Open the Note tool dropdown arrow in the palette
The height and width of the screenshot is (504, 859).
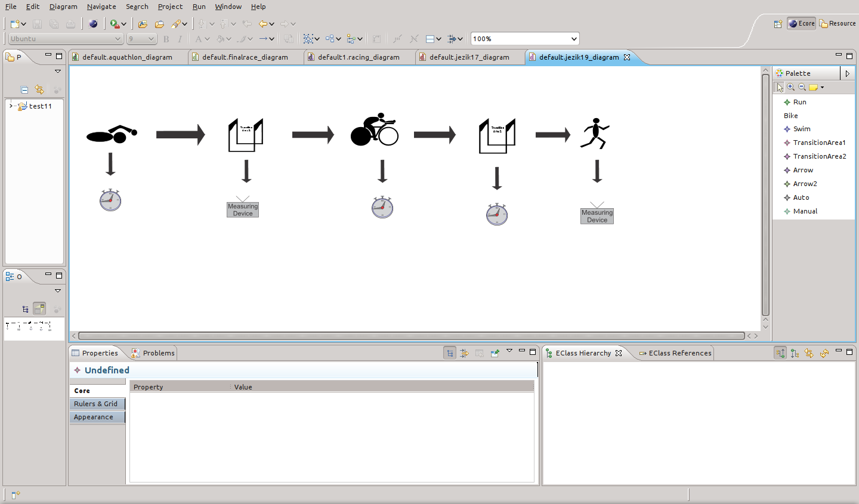click(x=822, y=87)
